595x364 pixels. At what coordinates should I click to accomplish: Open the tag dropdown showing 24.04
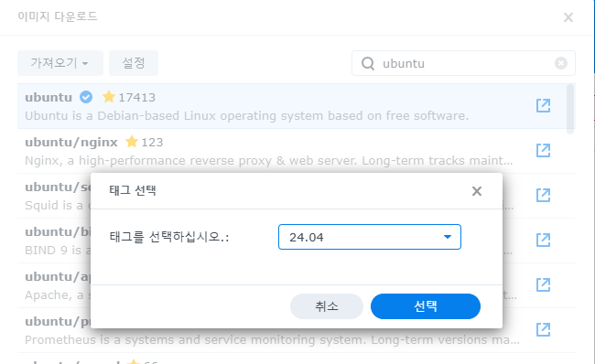[370, 237]
